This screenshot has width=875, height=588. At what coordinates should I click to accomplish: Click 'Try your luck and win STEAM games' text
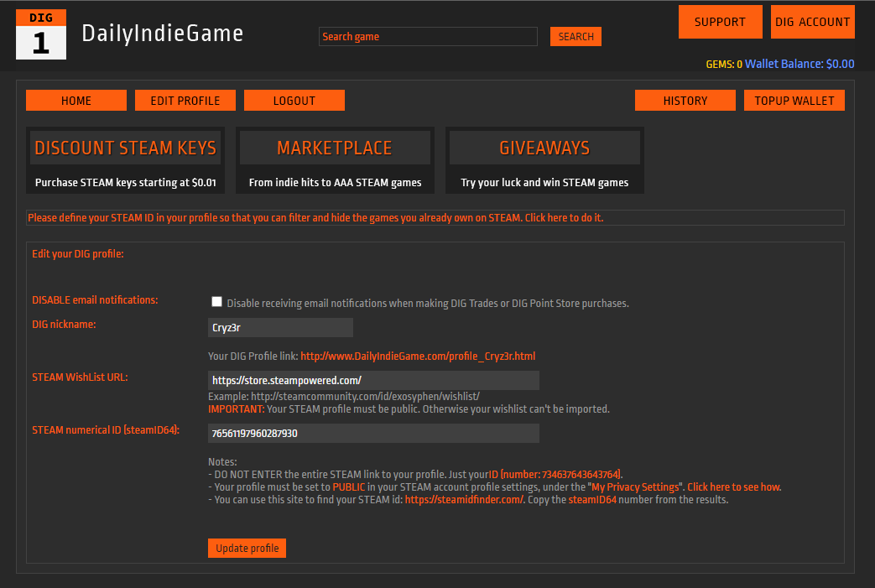tap(544, 182)
